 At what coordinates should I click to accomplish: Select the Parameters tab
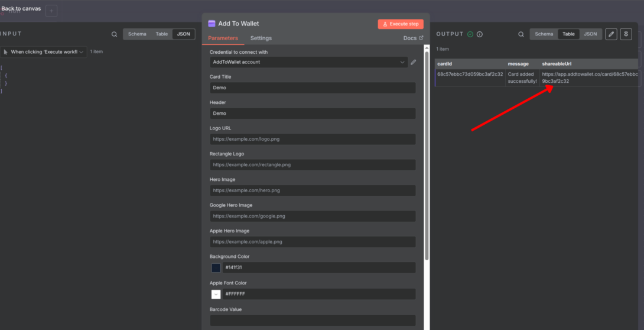[223, 38]
